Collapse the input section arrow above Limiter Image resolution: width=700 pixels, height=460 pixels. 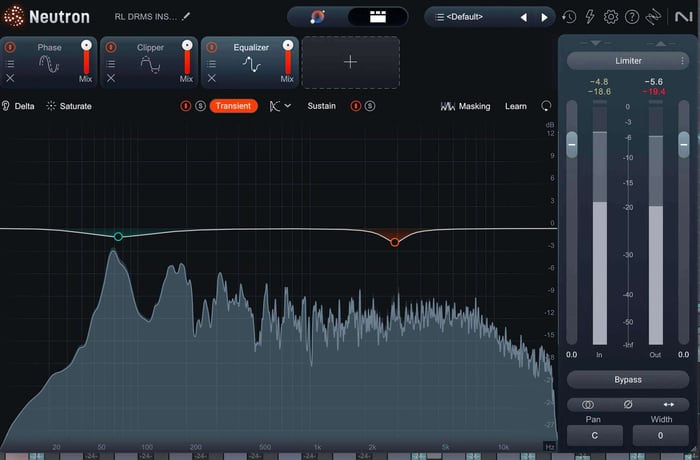[x=595, y=43]
